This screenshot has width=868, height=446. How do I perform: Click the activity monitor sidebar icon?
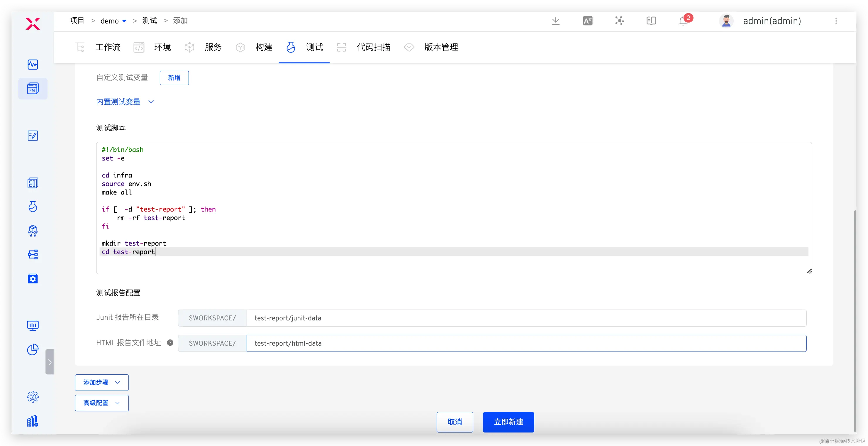[33, 64]
